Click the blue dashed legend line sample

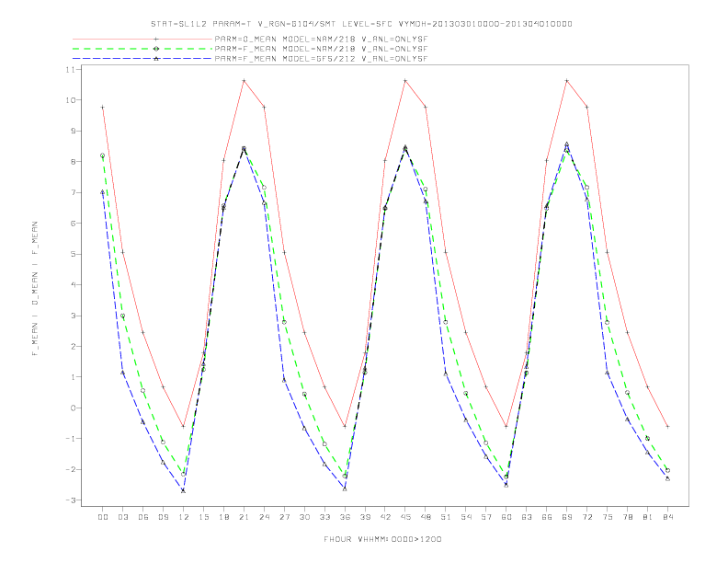pos(142,59)
